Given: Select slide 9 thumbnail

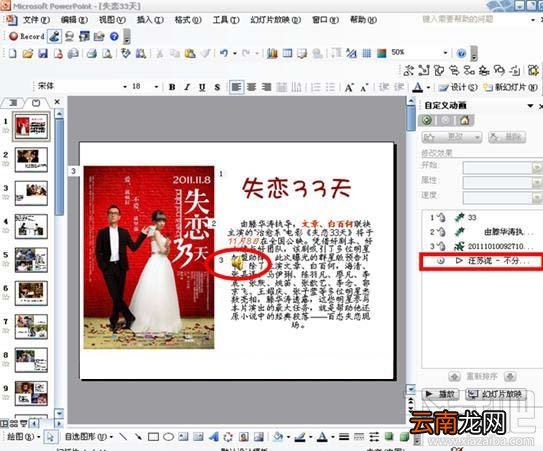Looking at the screenshot, I should 31,393.
